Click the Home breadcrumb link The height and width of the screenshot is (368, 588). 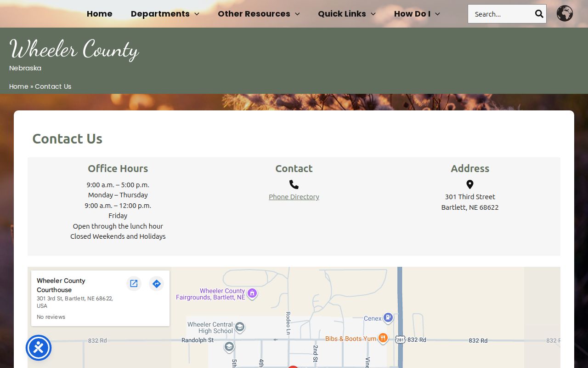19,86
